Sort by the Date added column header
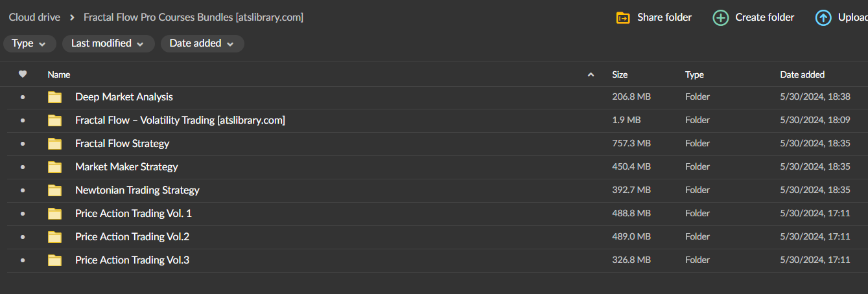Screen dimensions: 868x294 (802, 74)
